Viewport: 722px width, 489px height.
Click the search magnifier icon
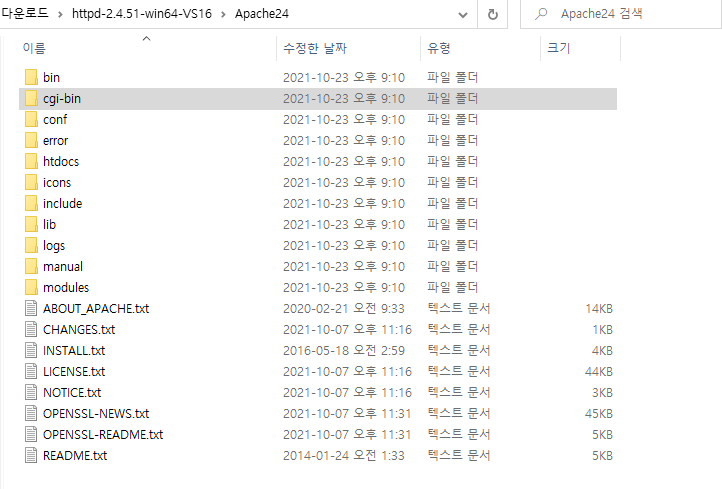(541, 14)
